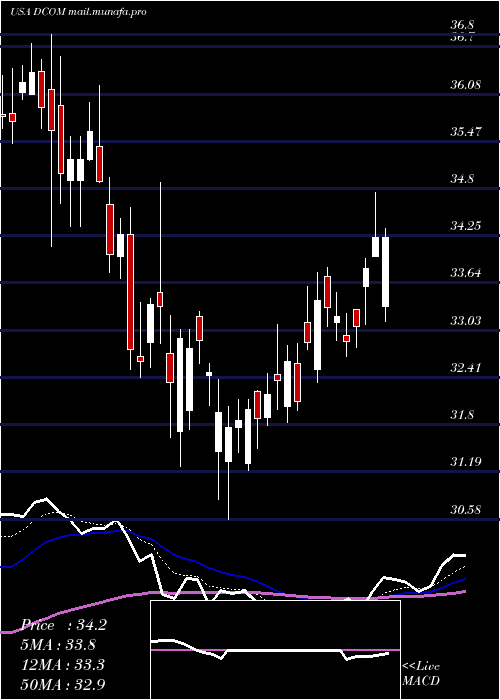Viewport: 500px width, 700px height.
Task: Click the 36.08 price axis label
Action: tap(466, 84)
